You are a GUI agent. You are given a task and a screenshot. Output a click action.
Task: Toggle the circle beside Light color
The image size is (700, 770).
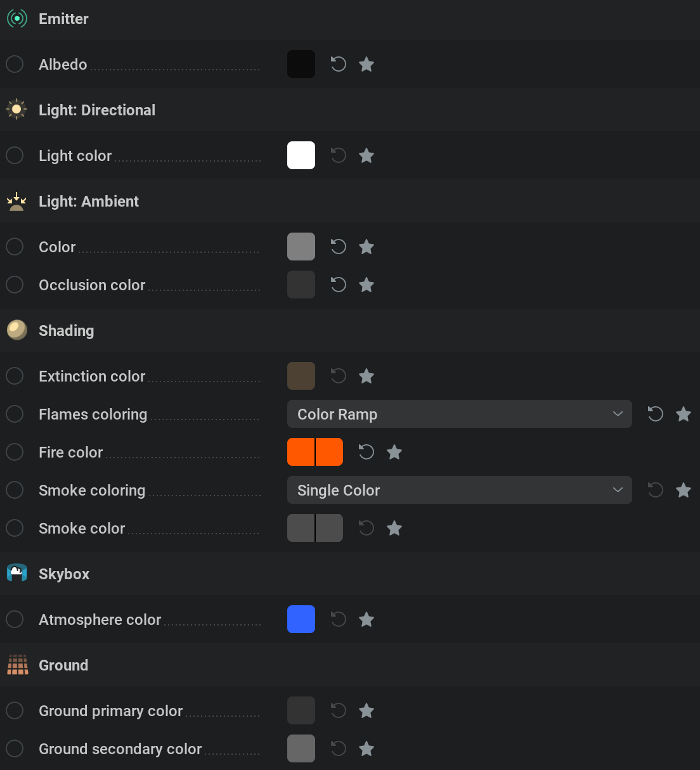point(15,155)
